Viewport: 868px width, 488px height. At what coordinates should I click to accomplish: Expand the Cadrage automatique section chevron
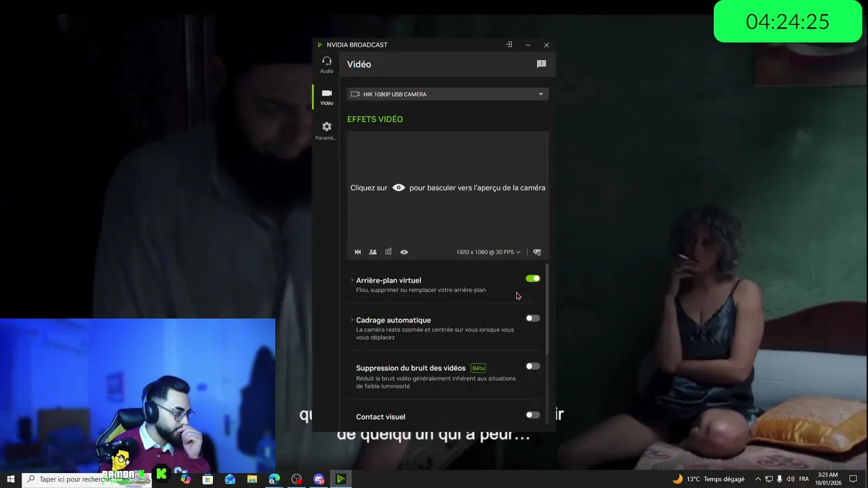(x=352, y=320)
